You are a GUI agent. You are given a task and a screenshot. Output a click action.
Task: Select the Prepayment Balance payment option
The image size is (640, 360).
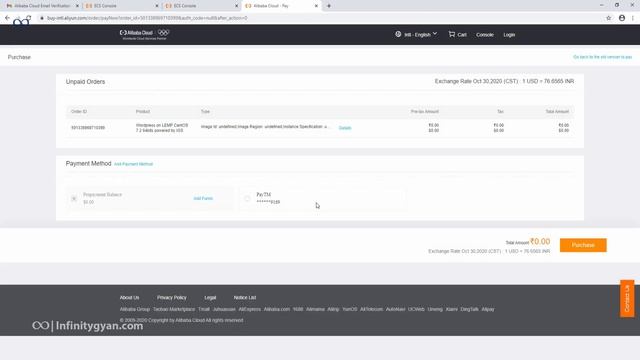pos(74,198)
